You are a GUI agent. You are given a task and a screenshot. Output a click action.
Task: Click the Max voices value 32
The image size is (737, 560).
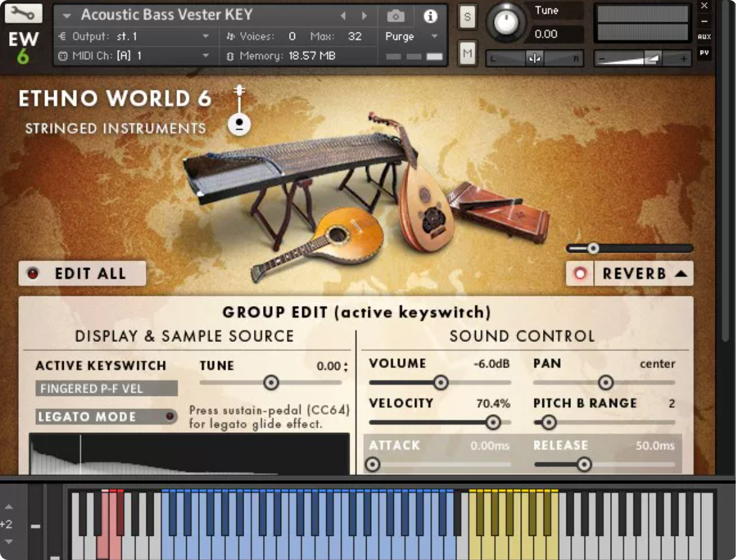(354, 36)
